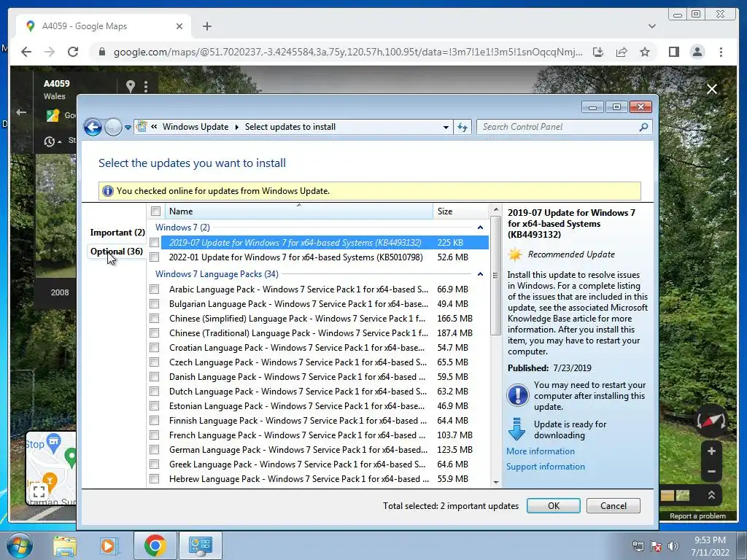The width and height of the screenshot is (747, 560).
Task: Open Chrome profile avatar
Action: point(697,52)
